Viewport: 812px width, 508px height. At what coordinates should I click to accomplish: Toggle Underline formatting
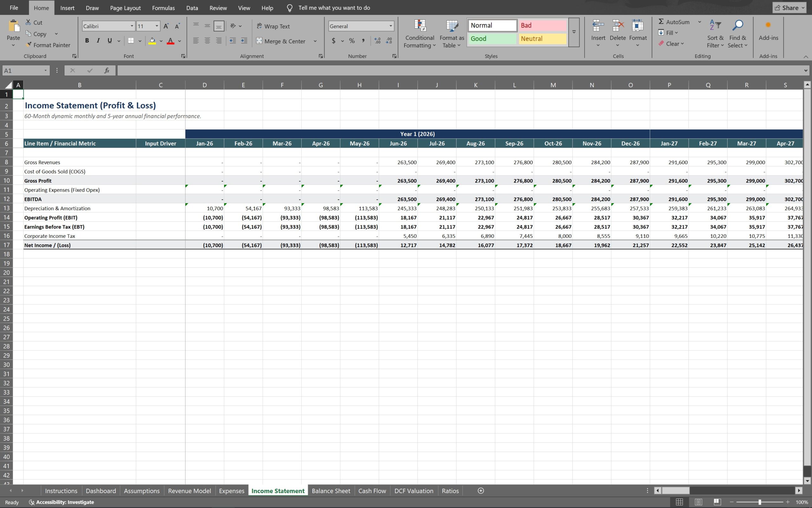(109, 41)
